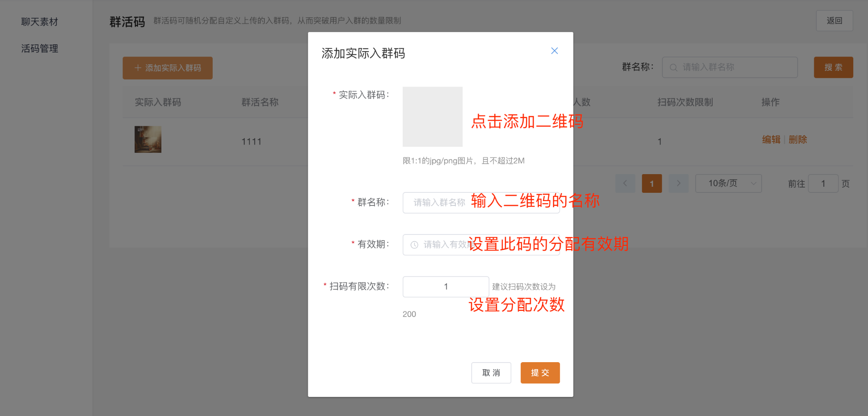868x416 pixels.
Task: Click the 搜索 button
Action: pos(833,68)
